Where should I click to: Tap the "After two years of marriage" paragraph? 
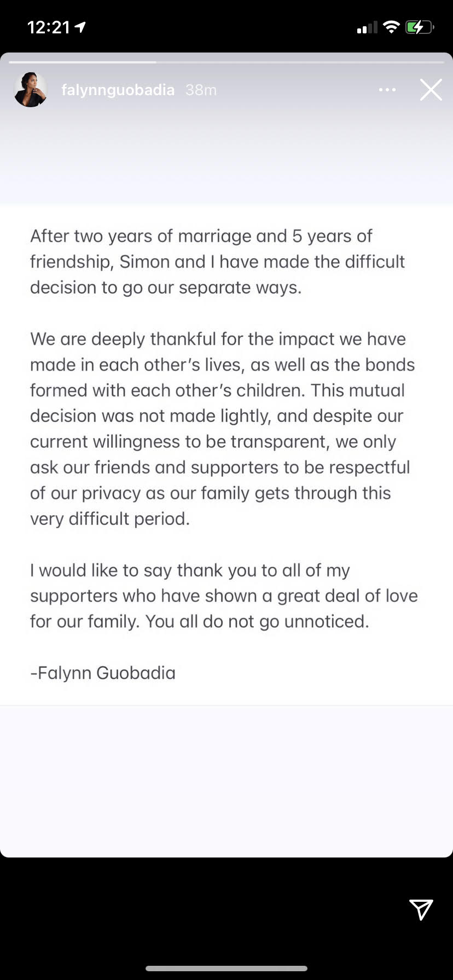point(218,261)
